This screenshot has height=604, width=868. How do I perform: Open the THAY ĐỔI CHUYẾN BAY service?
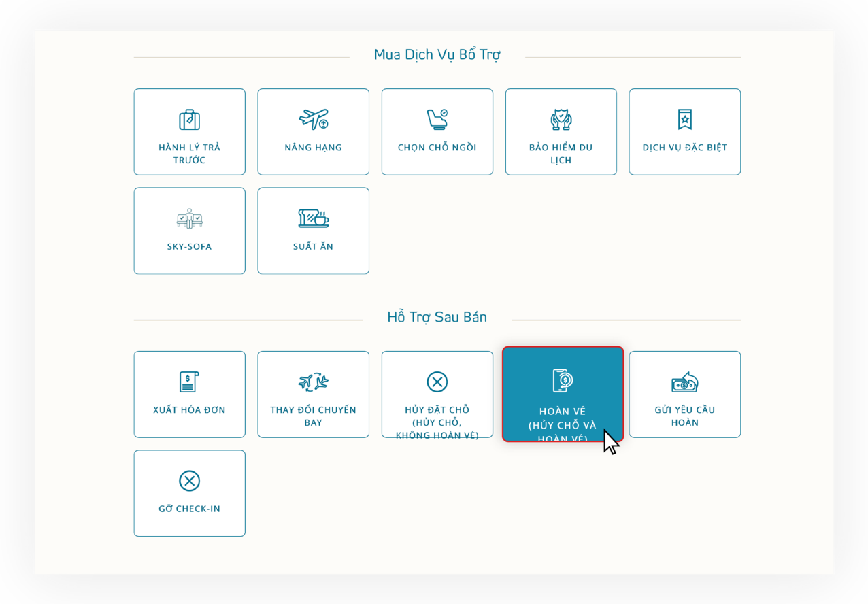click(313, 395)
